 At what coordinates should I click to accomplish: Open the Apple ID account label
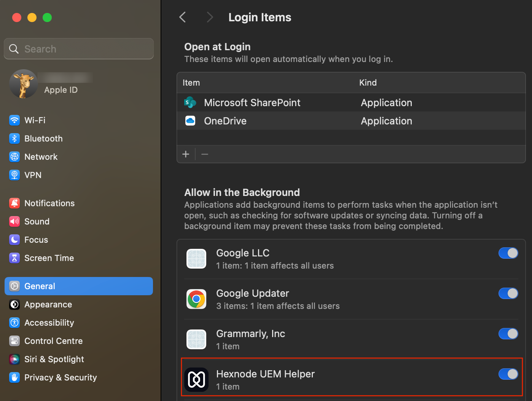point(61,90)
